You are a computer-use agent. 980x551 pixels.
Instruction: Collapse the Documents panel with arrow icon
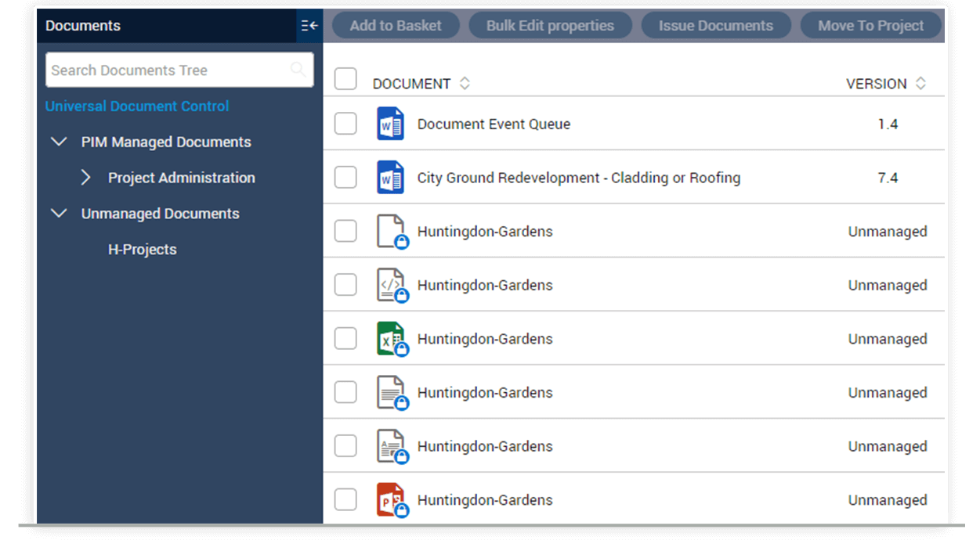[x=309, y=26]
